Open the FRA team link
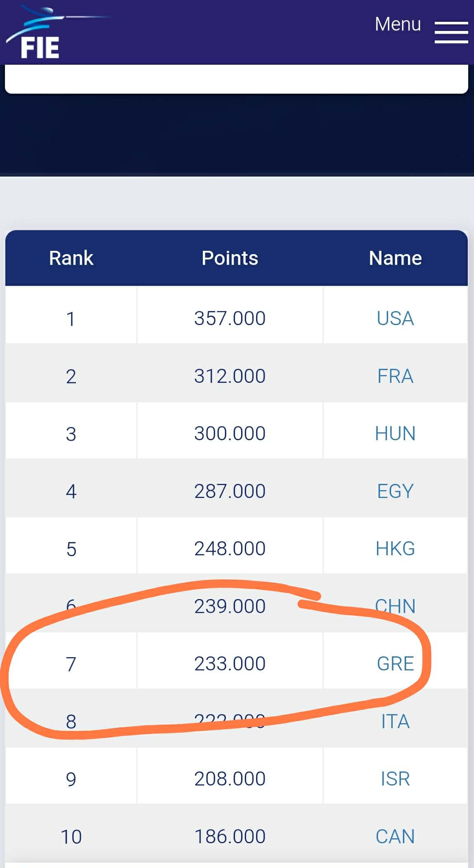The image size is (474, 868). click(395, 376)
